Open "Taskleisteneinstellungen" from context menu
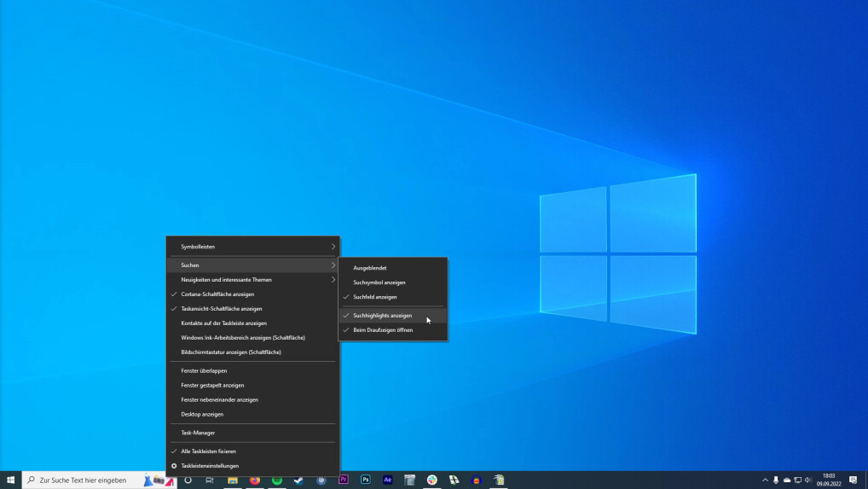Viewport: 868px width, 489px height. [210, 466]
